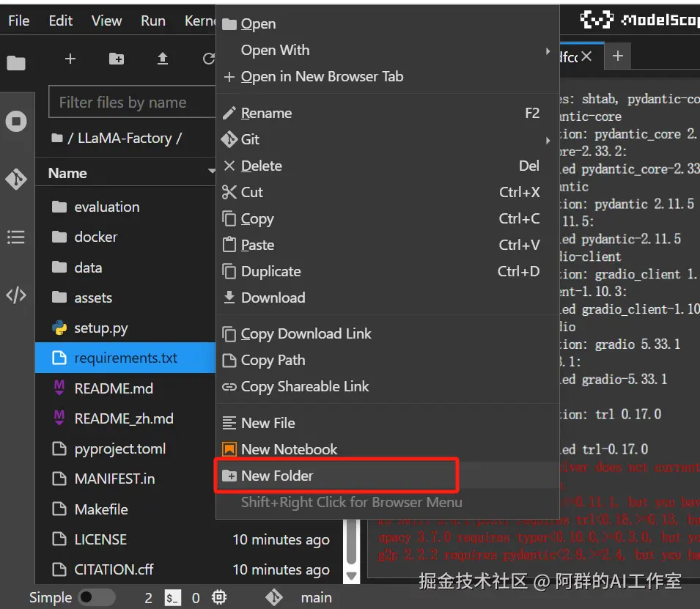Screen dimensions: 700x609
Task: Open the View menu
Action: tap(106, 21)
